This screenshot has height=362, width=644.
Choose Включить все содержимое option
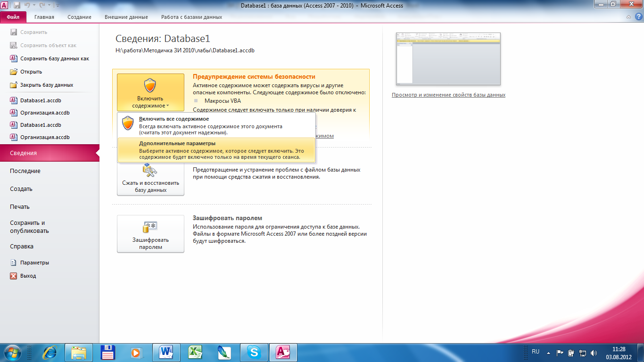[216, 126]
